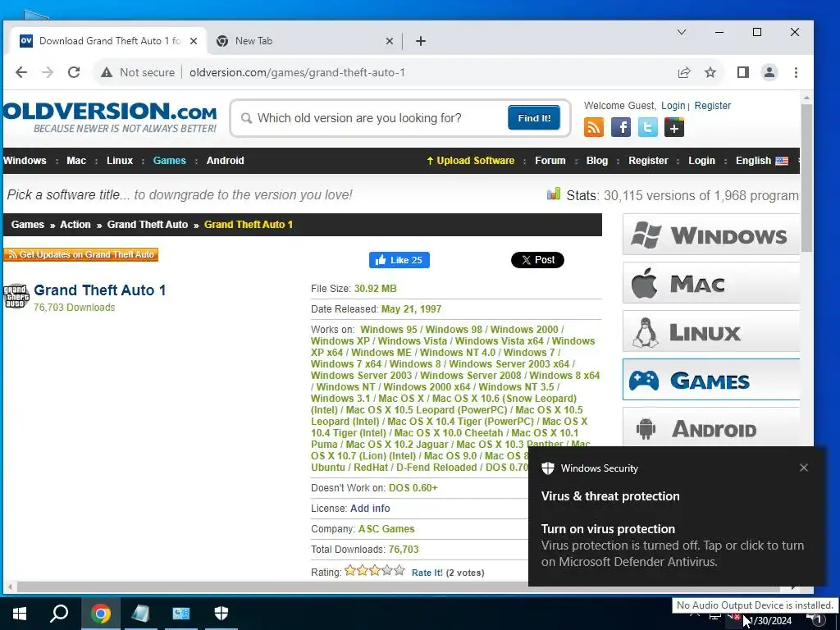Open Blog from the nav bar

(x=597, y=161)
